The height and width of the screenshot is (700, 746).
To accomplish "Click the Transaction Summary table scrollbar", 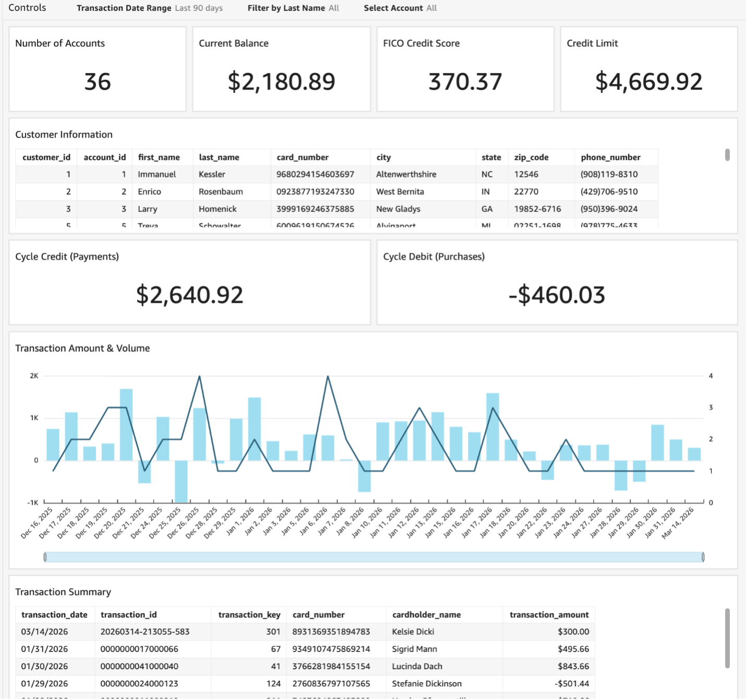I will click(x=727, y=637).
